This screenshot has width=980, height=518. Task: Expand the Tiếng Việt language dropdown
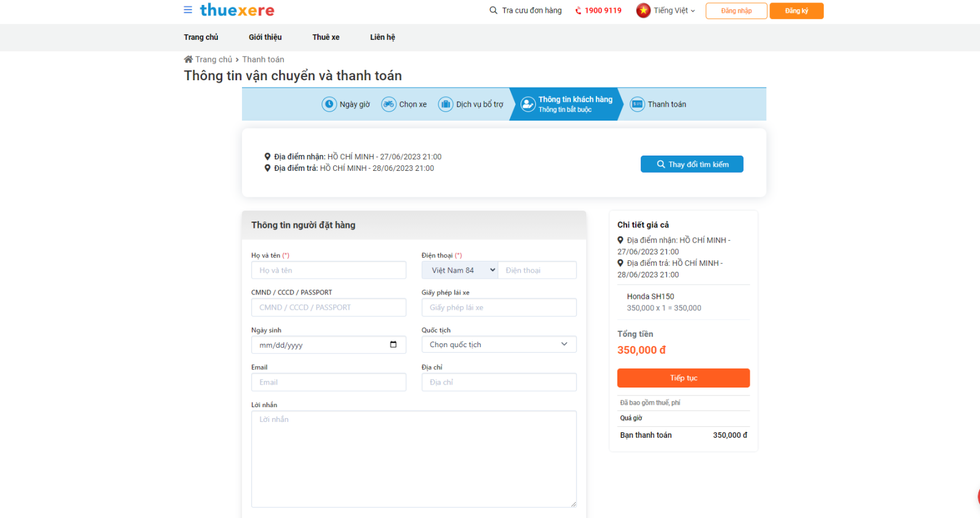tap(674, 10)
